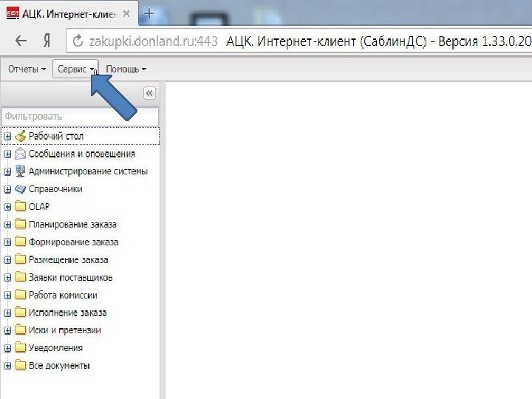Select the Справочники label
The height and width of the screenshot is (399, 532).
click(55, 189)
